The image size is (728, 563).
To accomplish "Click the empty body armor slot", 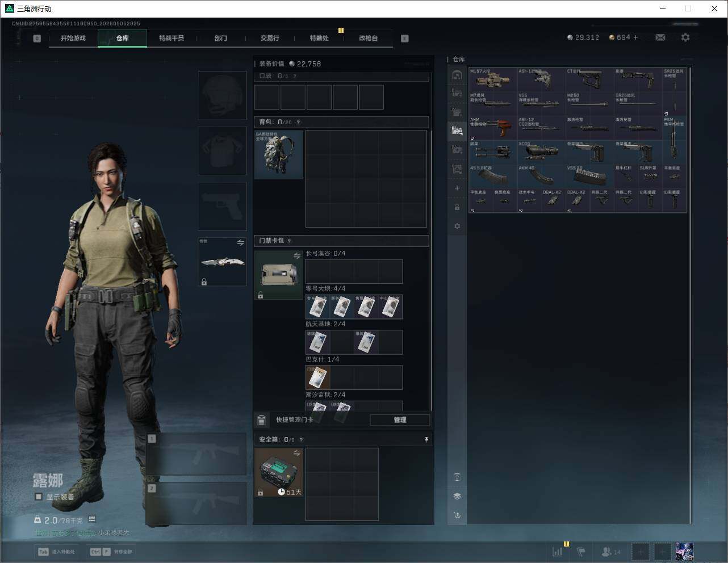I will [x=223, y=150].
